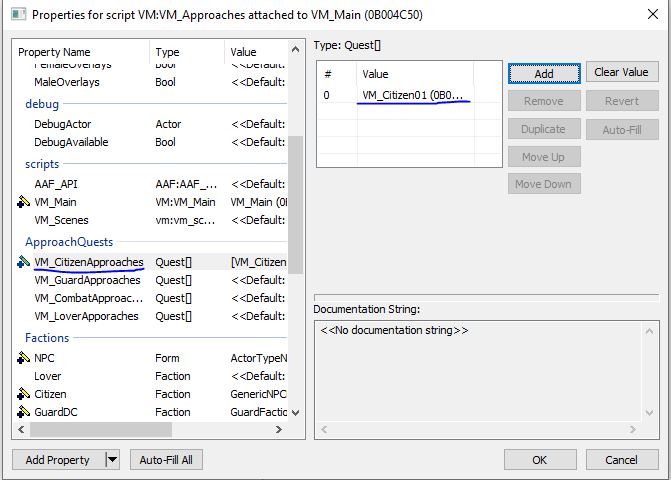Screen dimensions: 671x480
Task: Click the Move Down button
Action: (x=544, y=184)
